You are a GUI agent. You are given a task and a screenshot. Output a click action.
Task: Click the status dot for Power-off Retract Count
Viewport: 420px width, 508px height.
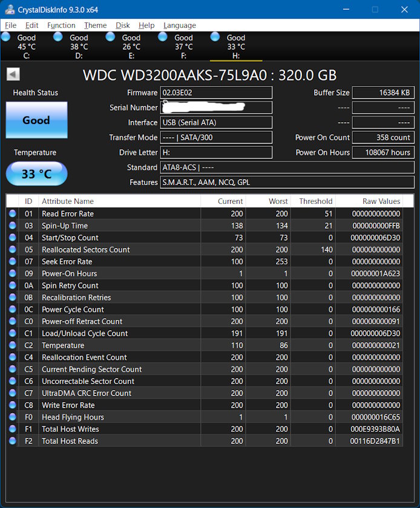tap(12, 321)
